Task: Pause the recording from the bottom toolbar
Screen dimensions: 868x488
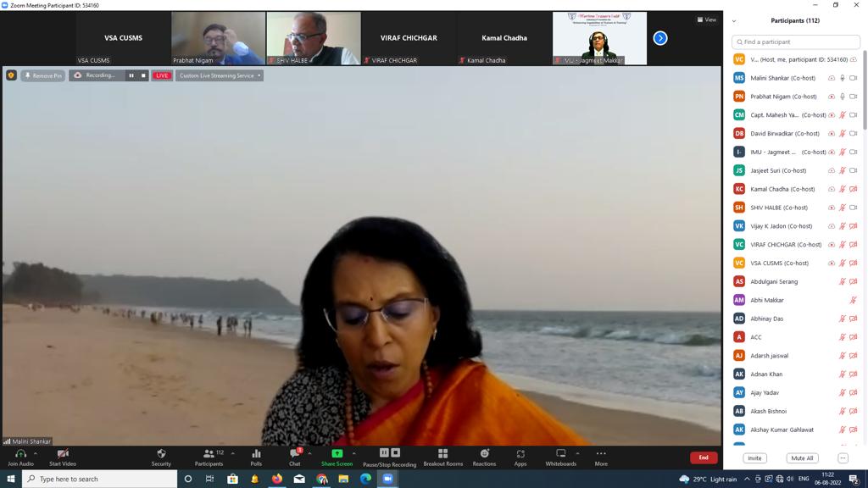Action: click(384, 452)
